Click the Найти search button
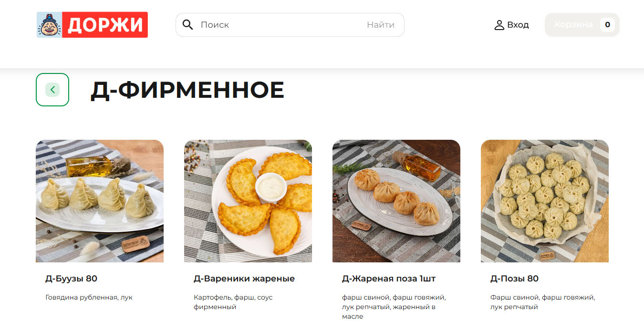Screen dimensions: 644x322 (x=381, y=25)
